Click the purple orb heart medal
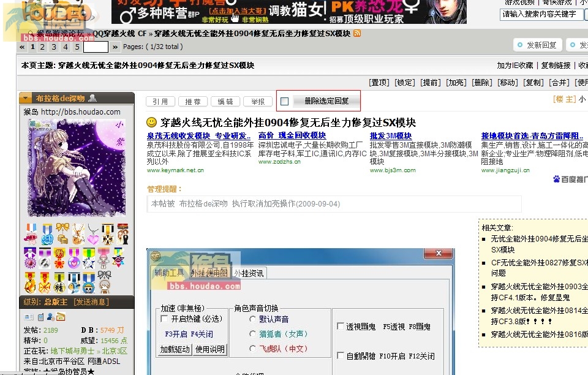Image resolution: width=588 pixels, height=375 pixels. pyautogui.click(x=74, y=258)
